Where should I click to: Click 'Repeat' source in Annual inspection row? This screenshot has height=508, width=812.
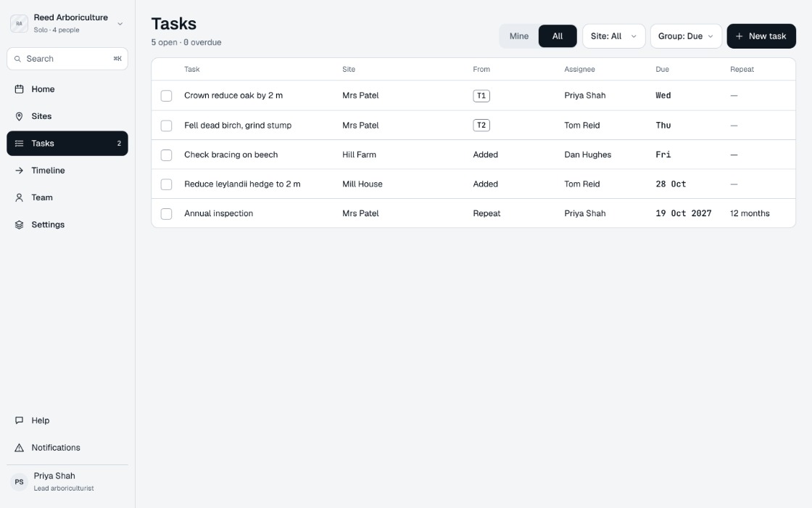486,213
